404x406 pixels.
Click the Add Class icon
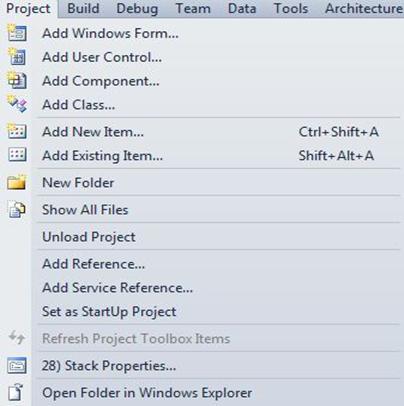pos(17,104)
